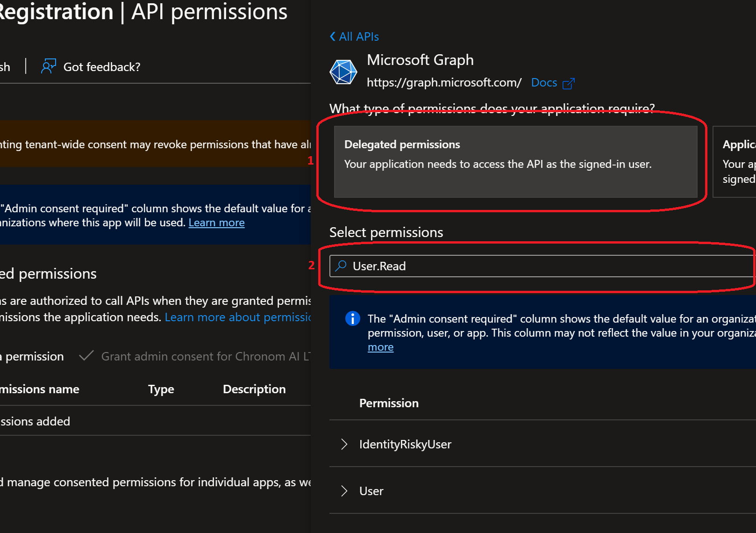Open Docs via the external-link arrow icon

coord(570,83)
